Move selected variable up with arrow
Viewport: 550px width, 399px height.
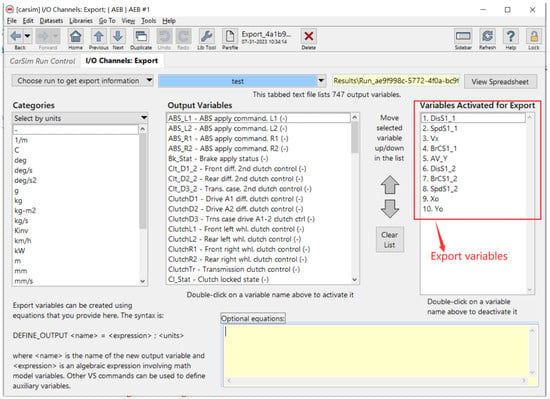point(390,185)
